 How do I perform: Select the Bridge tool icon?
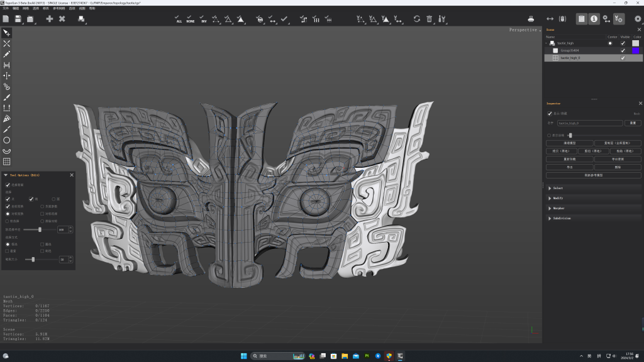[x=6, y=65]
